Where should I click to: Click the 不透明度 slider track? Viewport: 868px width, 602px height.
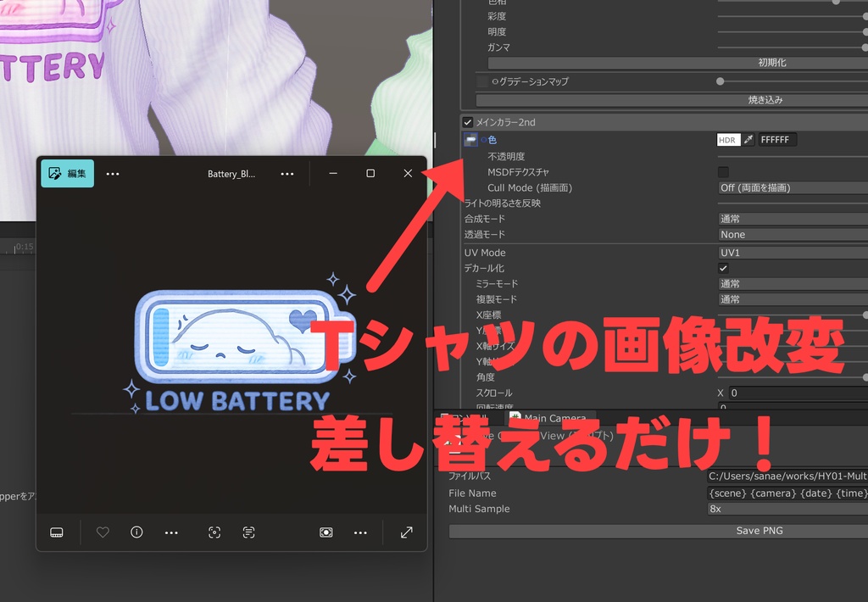[x=793, y=157]
